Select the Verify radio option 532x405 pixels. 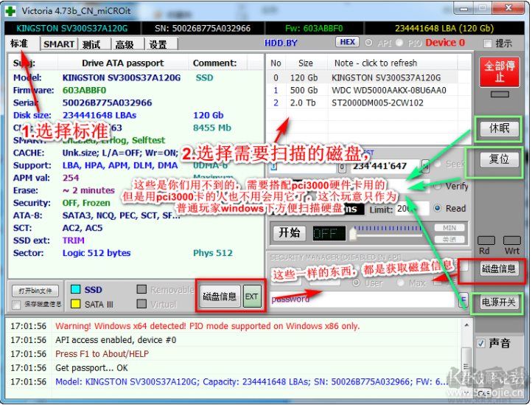pyautogui.click(x=438, y=187)
